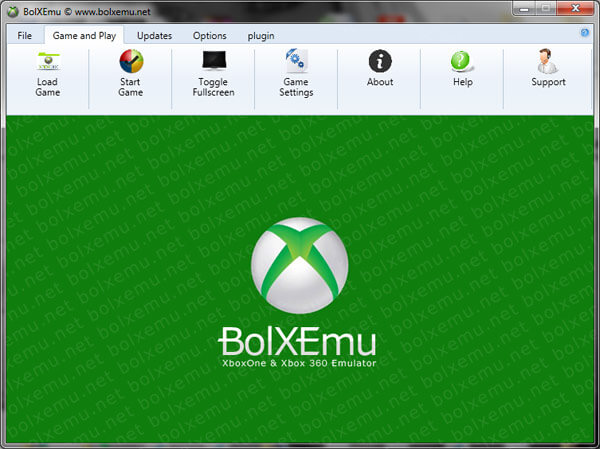Click the Xbox sphere logo in the center

300,265
